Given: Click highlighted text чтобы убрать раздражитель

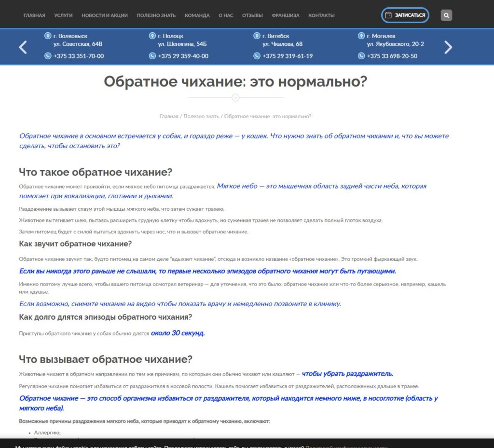Looking at the screenshot, I should click(x=347, y=374).
